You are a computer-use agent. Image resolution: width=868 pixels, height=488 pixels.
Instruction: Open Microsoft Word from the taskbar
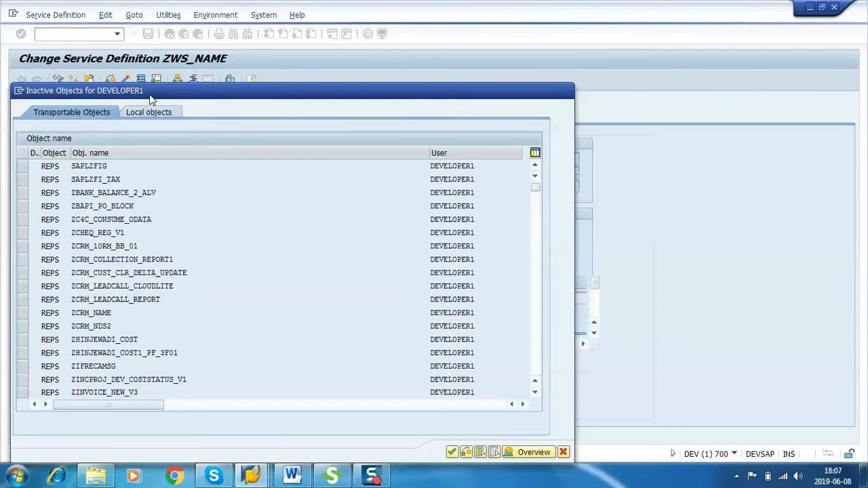click(292, 476)
